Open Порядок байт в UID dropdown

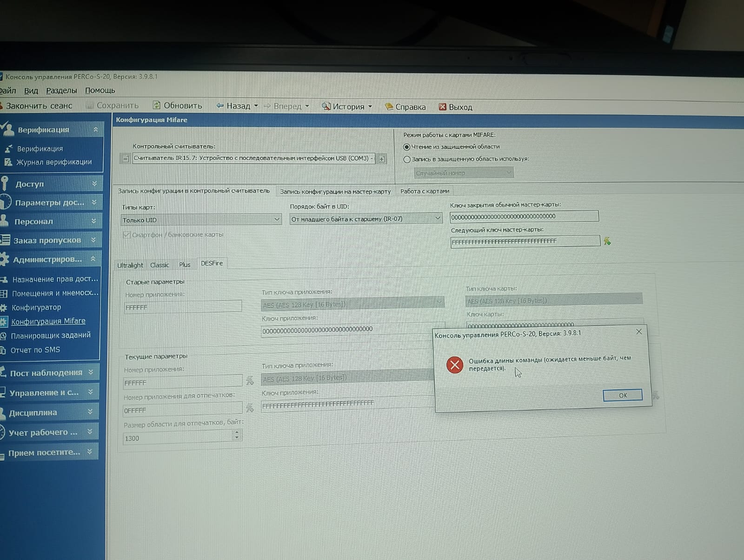click(x=437, y=218)
